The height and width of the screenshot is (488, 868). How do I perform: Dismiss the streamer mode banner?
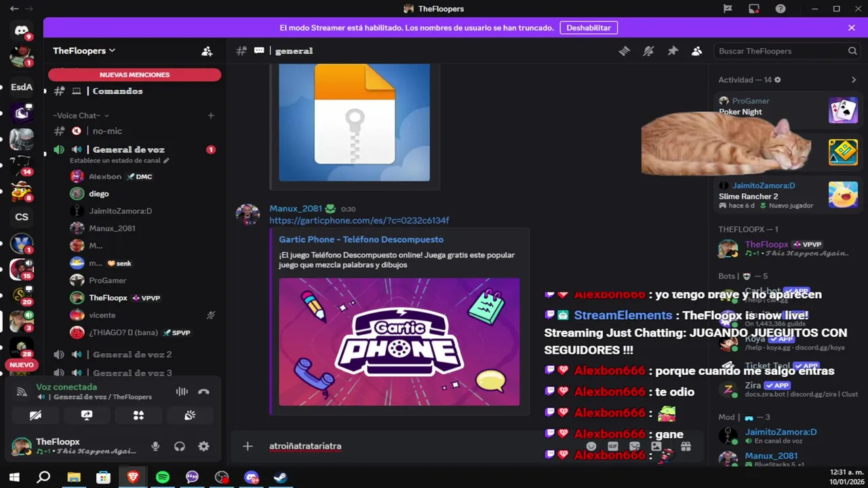coord(852,28)
